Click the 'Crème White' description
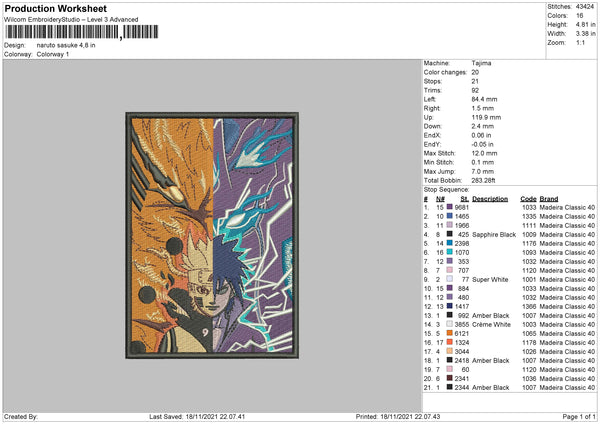Viewport: 600px width, 424px height. (x=491, y=325)
